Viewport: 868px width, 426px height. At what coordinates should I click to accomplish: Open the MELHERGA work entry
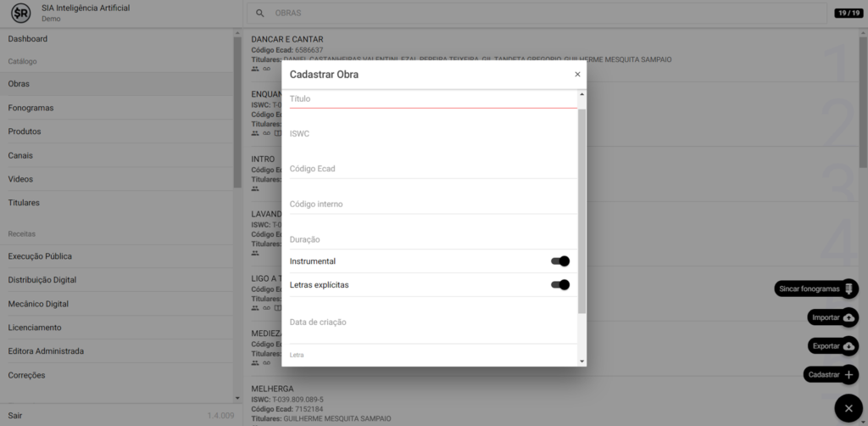pyautogui.click(x=272, y=389)
